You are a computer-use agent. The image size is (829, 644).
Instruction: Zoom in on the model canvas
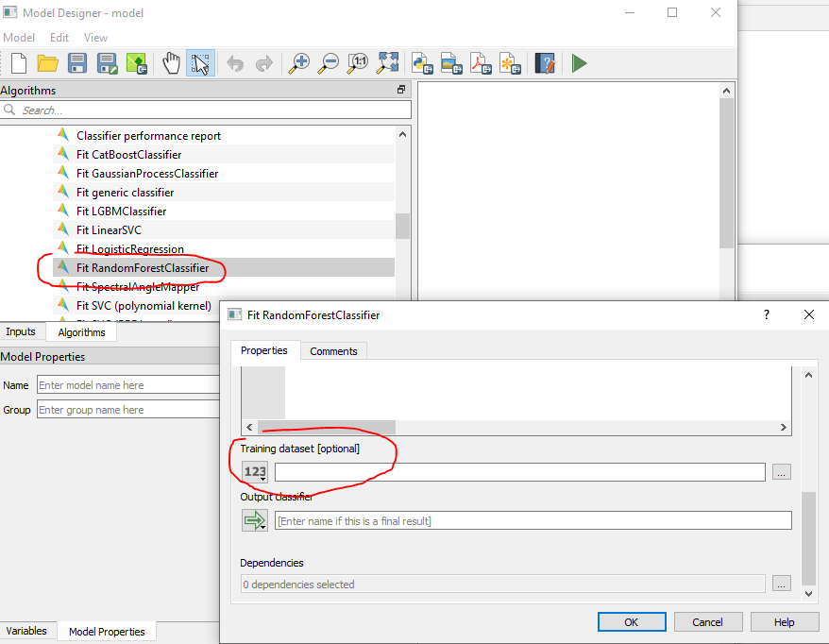click(299, 63)
